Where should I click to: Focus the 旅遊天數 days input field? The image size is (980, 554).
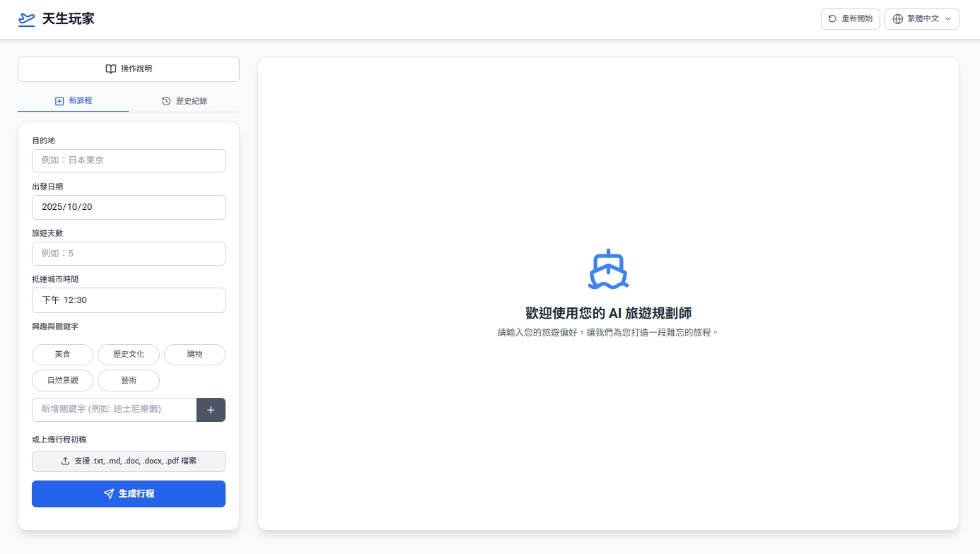(128, 254)
